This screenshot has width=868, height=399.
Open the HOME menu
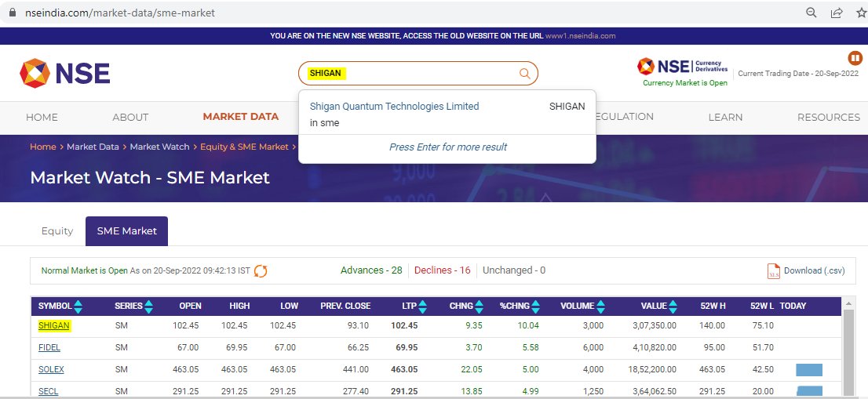pyautogui.click(x=42, y=117)
